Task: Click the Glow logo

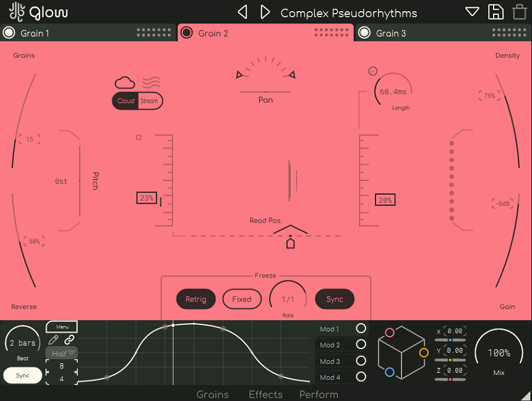Action: click(38, 12)
